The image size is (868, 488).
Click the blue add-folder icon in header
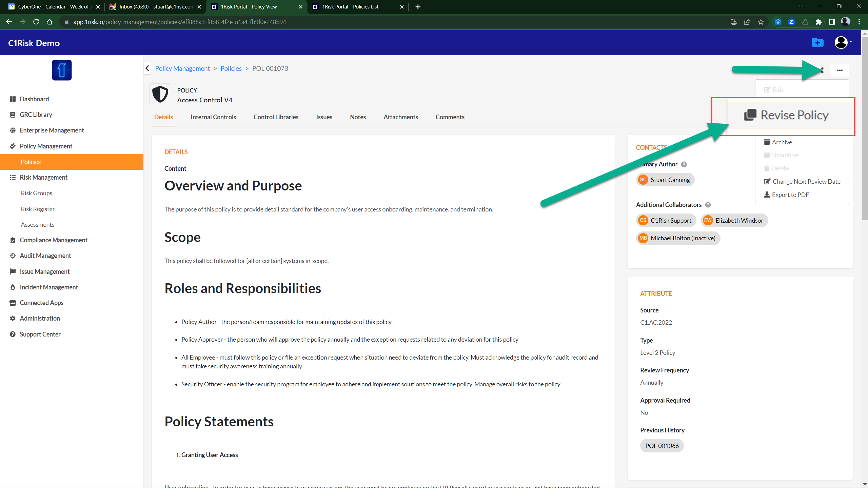817,43
